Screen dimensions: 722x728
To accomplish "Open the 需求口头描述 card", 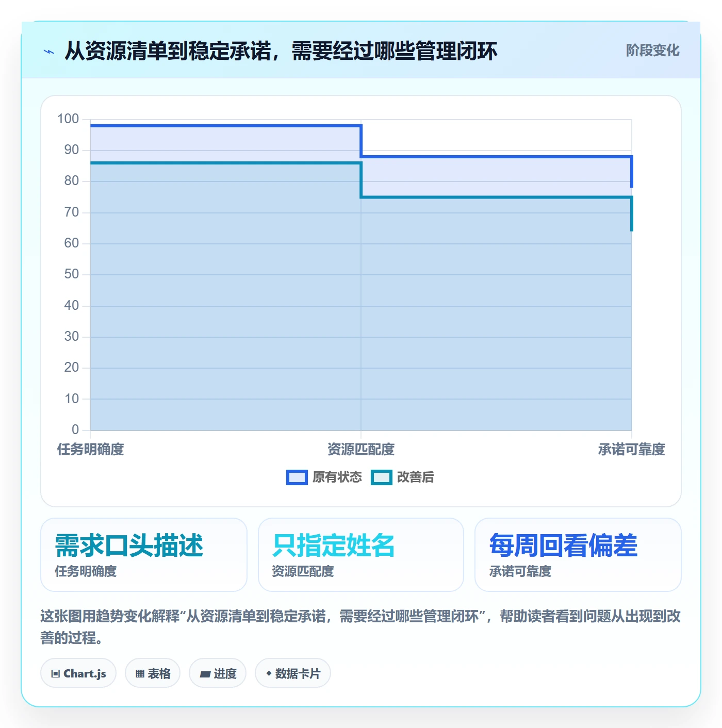I will (144, 555).
